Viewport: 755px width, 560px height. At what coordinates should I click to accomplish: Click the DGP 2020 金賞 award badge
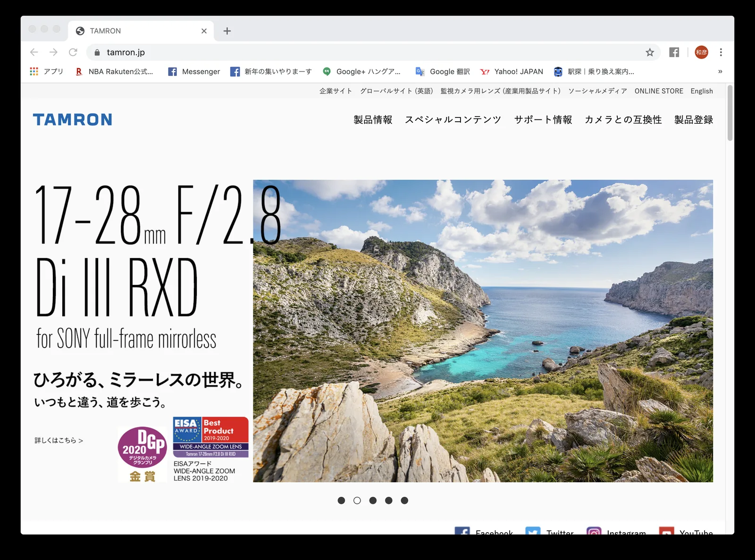(142, 454)
